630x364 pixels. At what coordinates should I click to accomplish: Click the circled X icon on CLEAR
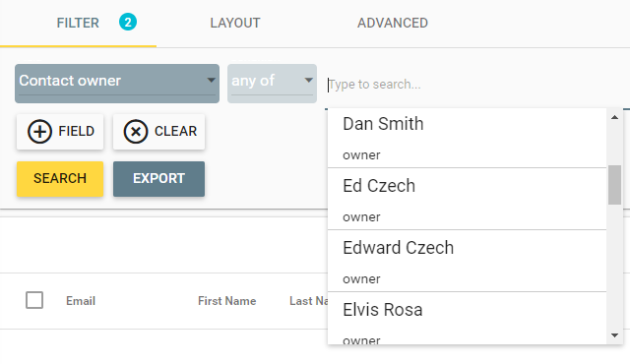[x=136, y=132]
